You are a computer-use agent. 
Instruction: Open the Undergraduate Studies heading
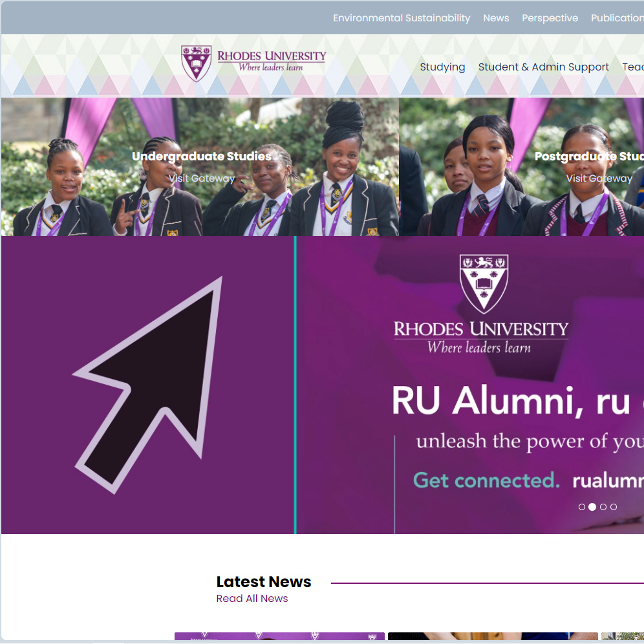pos(202,156)
